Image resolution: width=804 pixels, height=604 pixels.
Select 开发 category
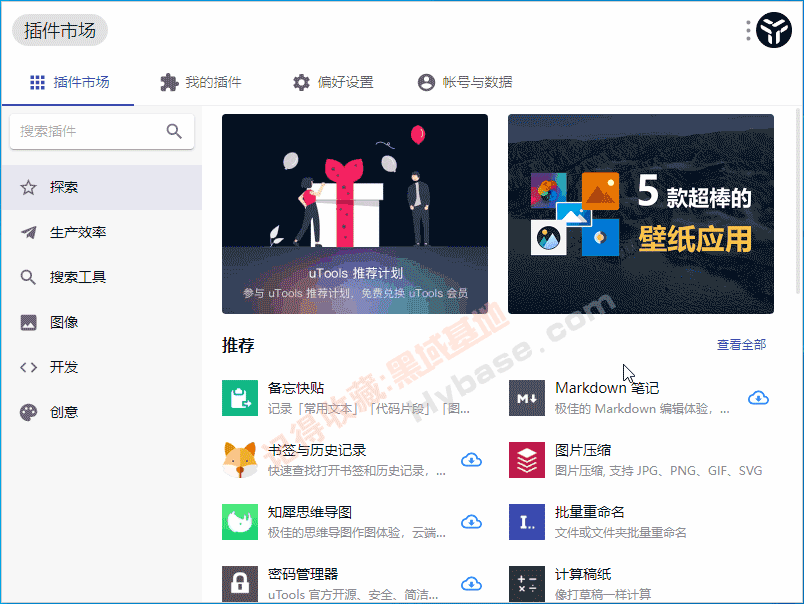(x=102, y=367)
